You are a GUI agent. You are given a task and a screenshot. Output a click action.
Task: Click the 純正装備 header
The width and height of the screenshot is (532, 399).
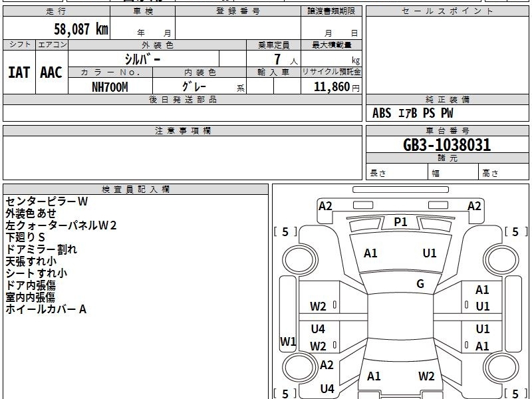point(447,100)
